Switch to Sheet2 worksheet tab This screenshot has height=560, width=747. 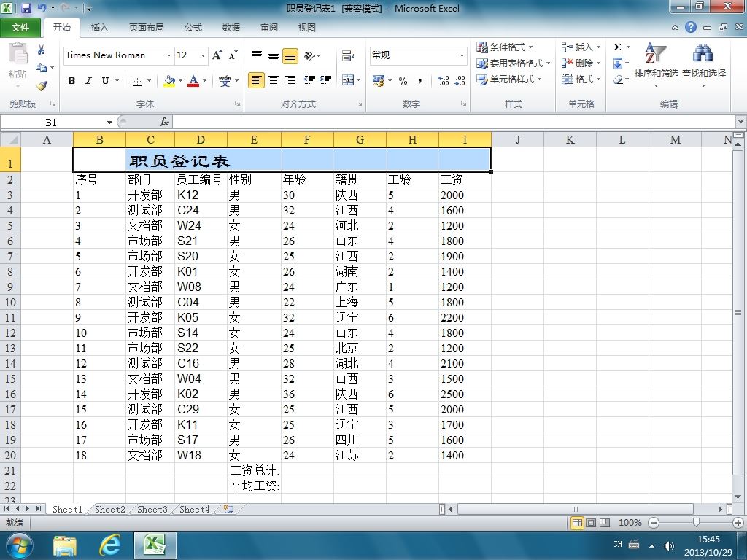tap(109, 509)
